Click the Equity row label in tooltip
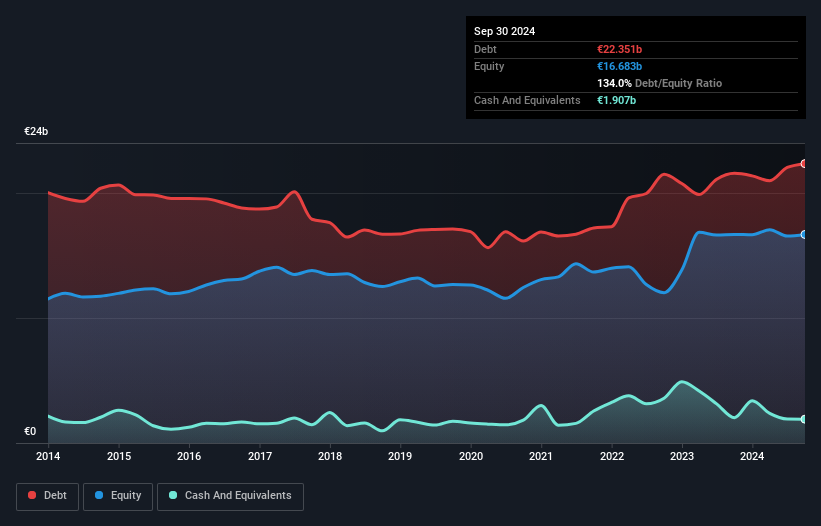This screenshot has height=526, width=821. click(489, 66)
